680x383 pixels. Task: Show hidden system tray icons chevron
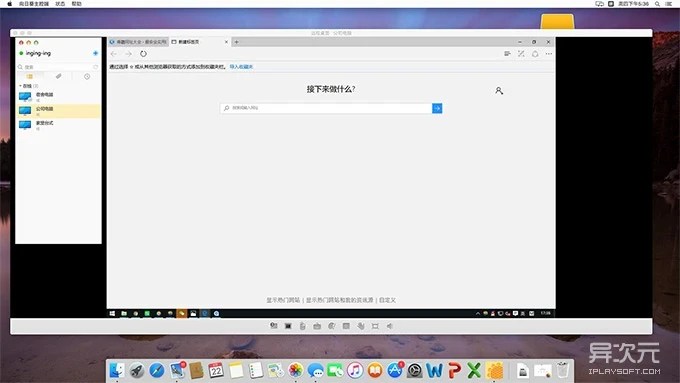478,313
